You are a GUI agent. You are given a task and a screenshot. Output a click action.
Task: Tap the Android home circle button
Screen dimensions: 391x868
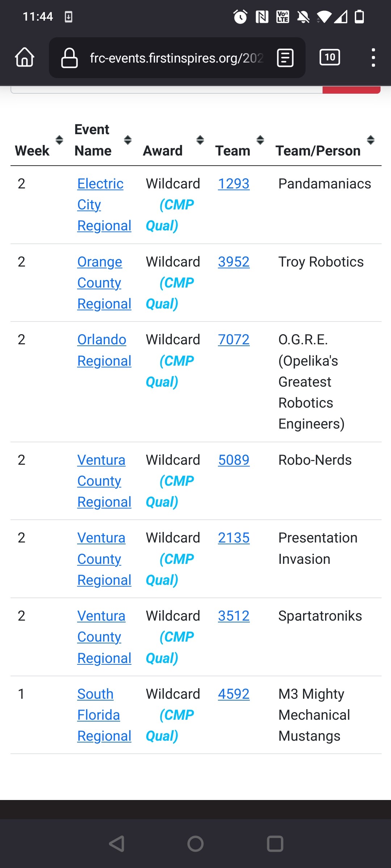click(195, 844)
